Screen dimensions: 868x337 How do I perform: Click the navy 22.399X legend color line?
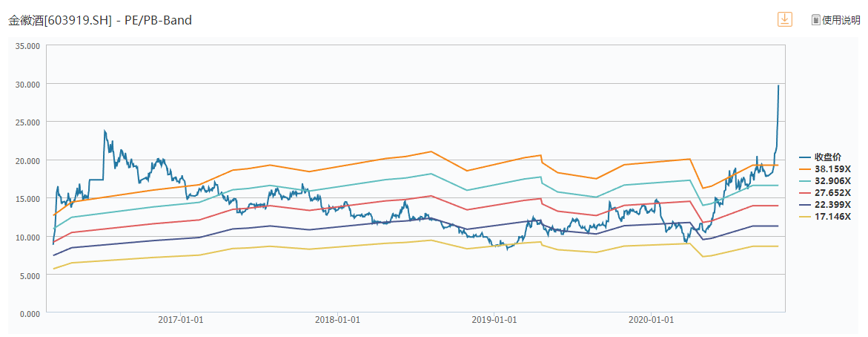point(805,204)
